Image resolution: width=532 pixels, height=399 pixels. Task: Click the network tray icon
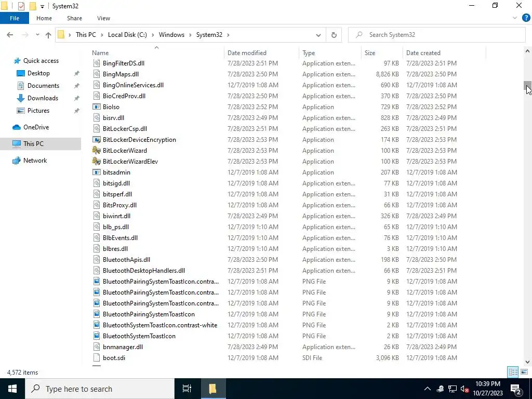[453, 389]
